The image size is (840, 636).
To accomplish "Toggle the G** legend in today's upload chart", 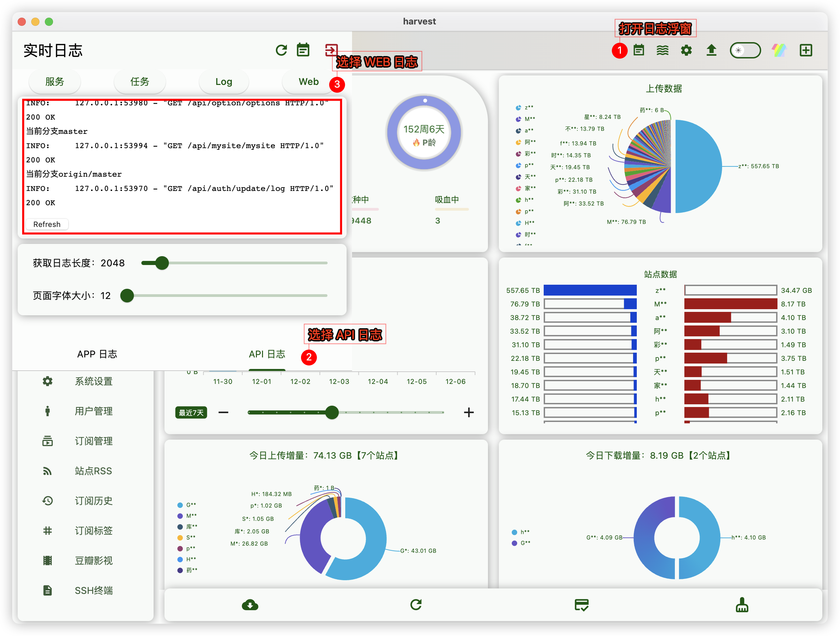I will tap(187, 505).
